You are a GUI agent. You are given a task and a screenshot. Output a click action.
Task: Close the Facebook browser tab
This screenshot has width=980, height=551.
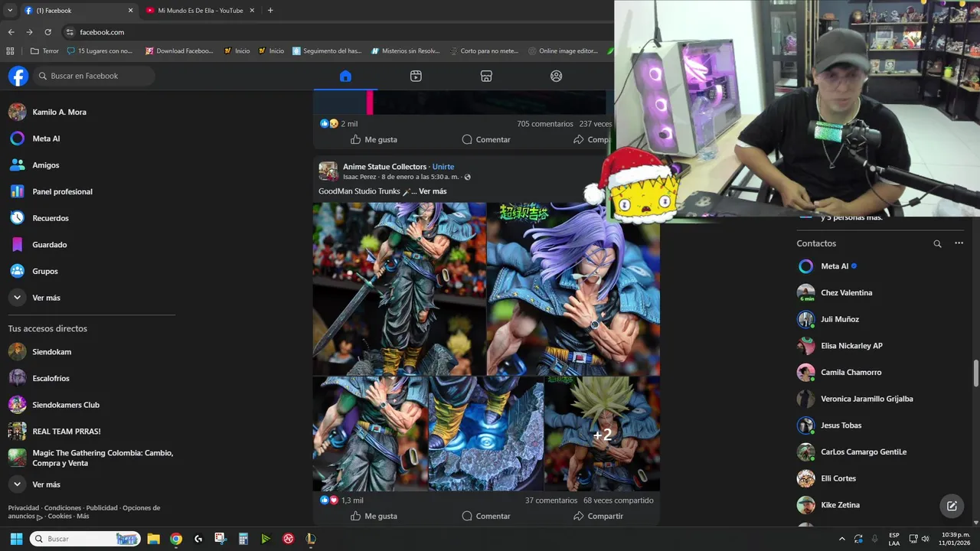pos(130,11)
